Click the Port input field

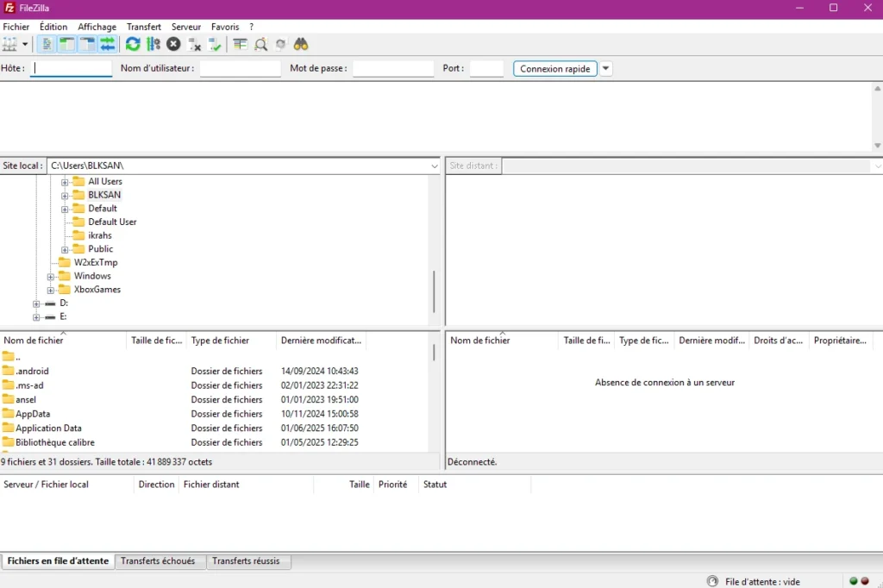point(486,68)
